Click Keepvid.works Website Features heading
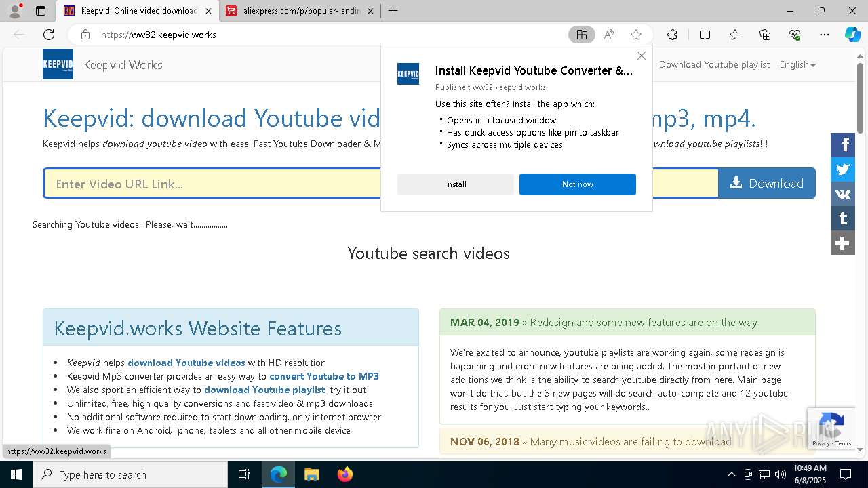Screen dimensions: 868x488 (x=198, y=329)
